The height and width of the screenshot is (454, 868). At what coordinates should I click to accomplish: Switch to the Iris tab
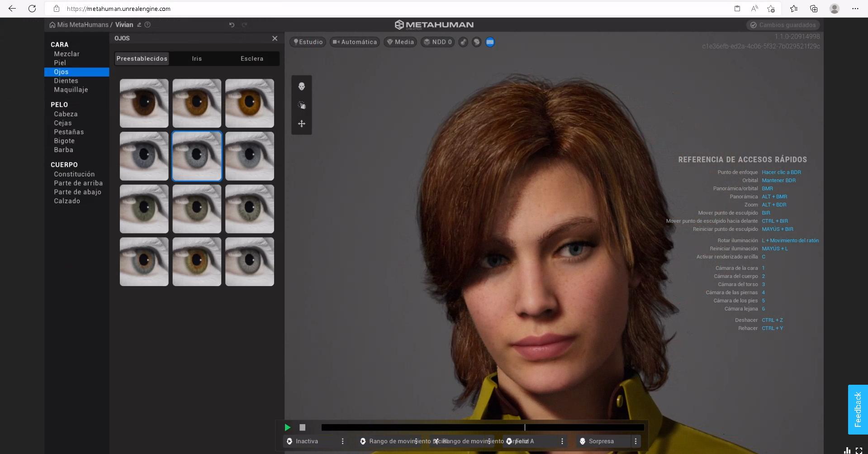point(197,58)
